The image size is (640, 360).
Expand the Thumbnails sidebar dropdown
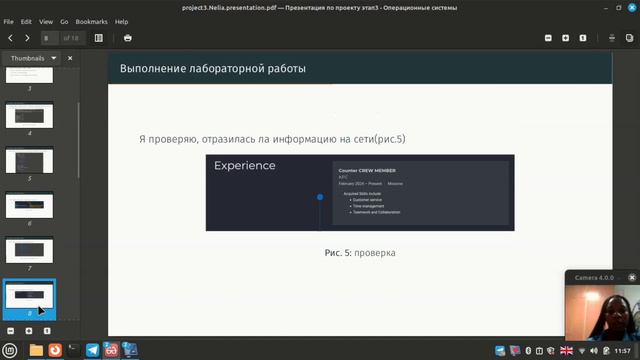point(32,58)
